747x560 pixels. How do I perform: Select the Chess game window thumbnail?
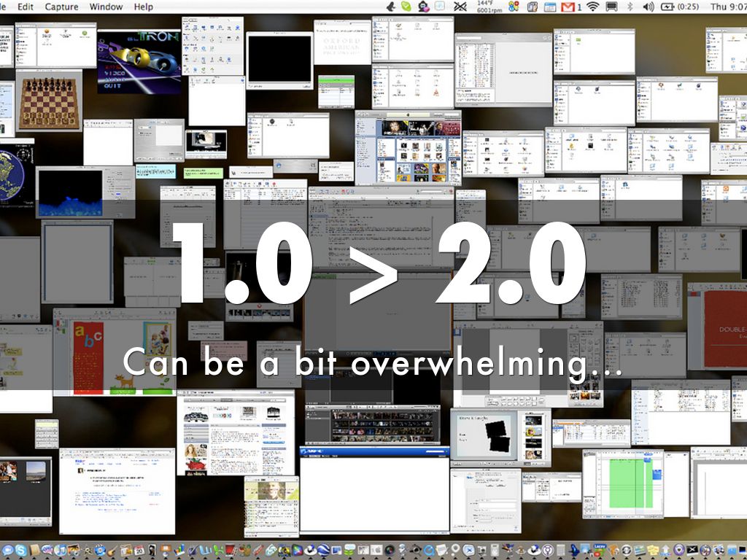click(49, 101)
